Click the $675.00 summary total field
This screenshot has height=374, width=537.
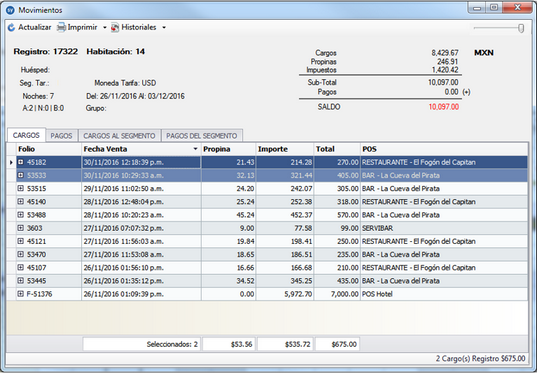[337, 344]
